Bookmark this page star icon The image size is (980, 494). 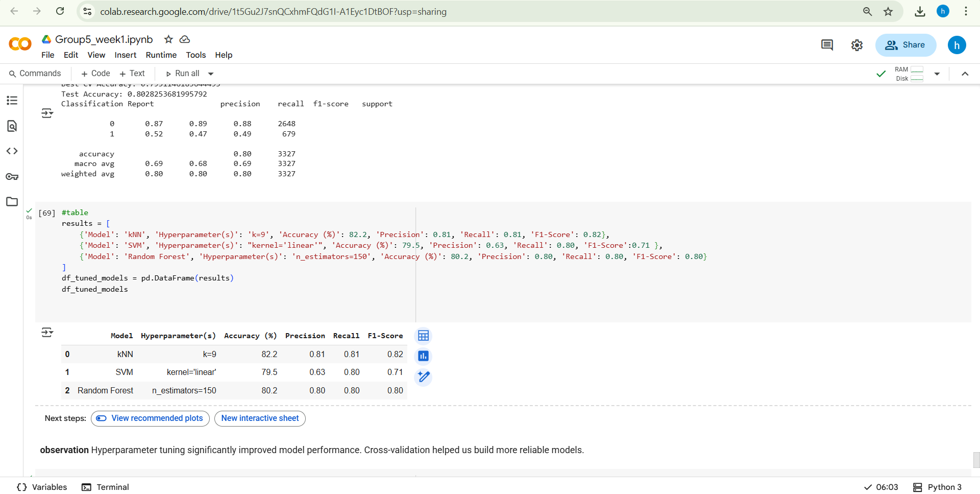[888, 11]
